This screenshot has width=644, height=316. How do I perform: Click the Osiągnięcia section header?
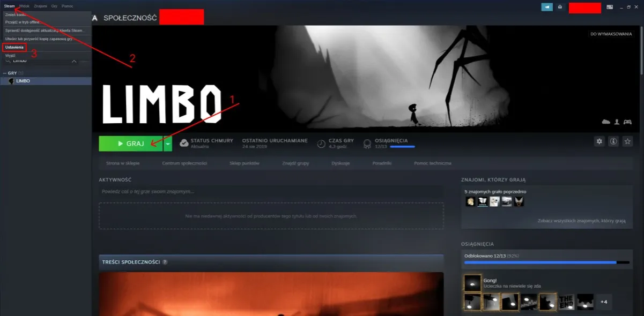477,244
